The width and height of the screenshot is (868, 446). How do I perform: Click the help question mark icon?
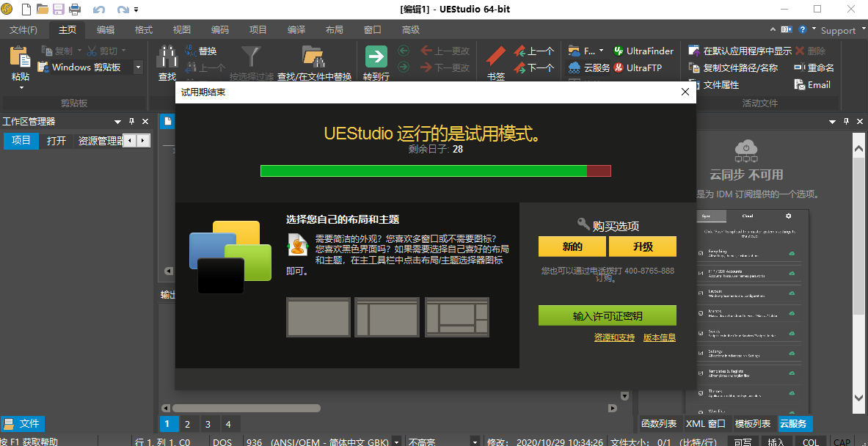pyautogui.click(x=801, y=29)
